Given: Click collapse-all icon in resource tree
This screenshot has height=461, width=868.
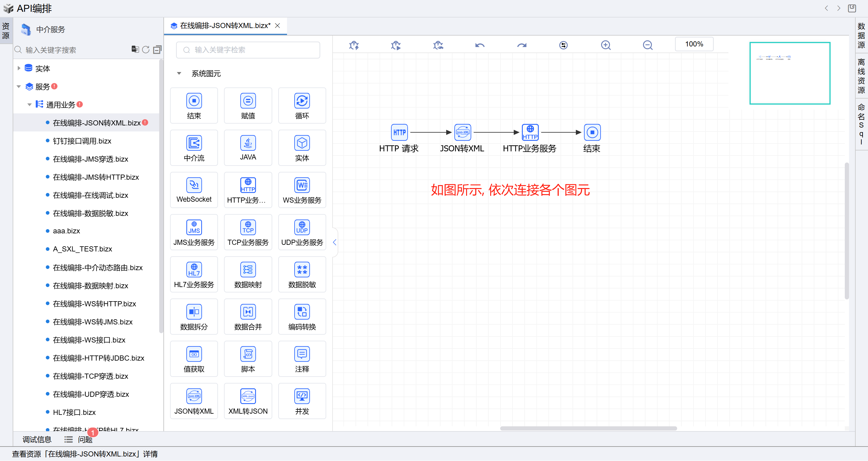Looking at the screenshot, I should pos(157,49).
